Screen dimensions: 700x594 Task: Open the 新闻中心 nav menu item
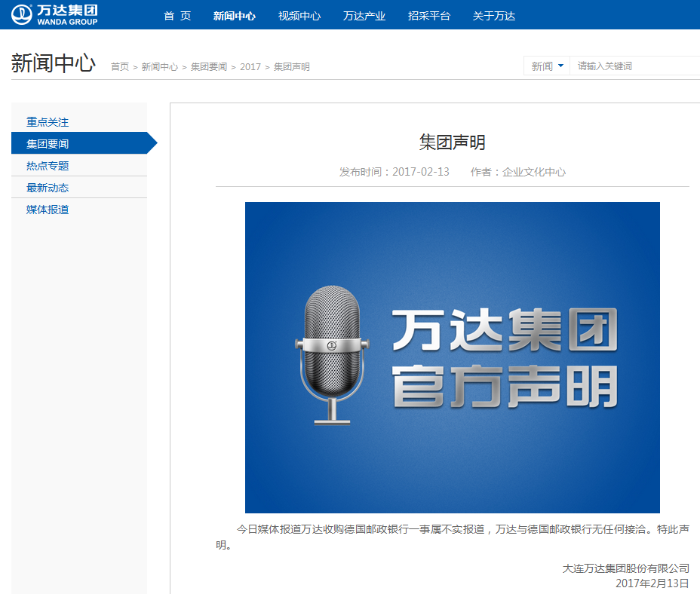point(235,16)
